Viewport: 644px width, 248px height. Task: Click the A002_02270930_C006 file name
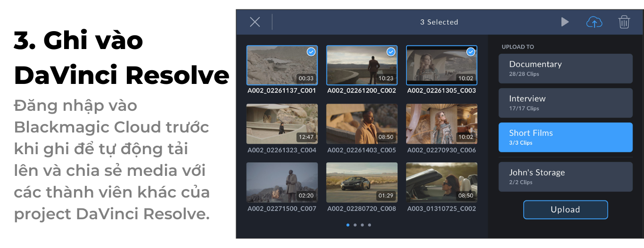coord(442,150)
